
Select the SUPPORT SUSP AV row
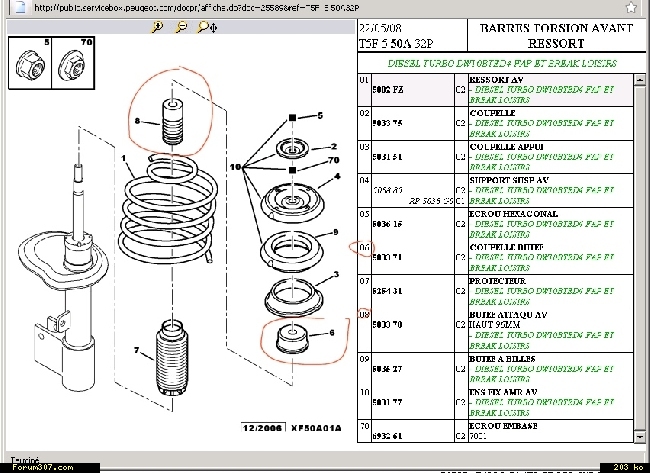(x=496, y=190)
